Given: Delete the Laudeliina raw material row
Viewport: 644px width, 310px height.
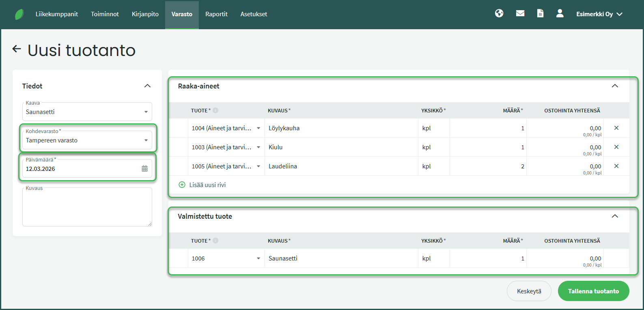Looking at the screenshot, I should 616,166.
